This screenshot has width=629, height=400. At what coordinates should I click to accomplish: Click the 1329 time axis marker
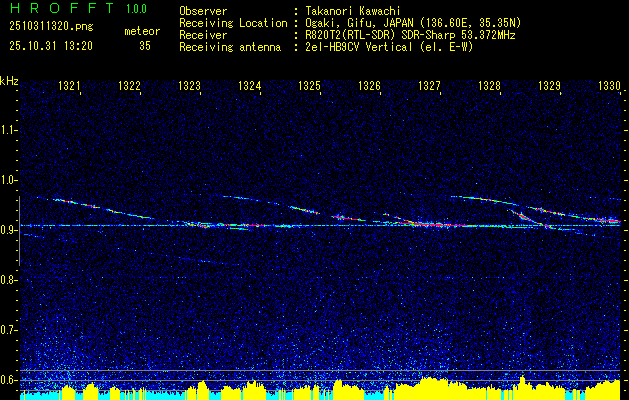pos(550,85)
